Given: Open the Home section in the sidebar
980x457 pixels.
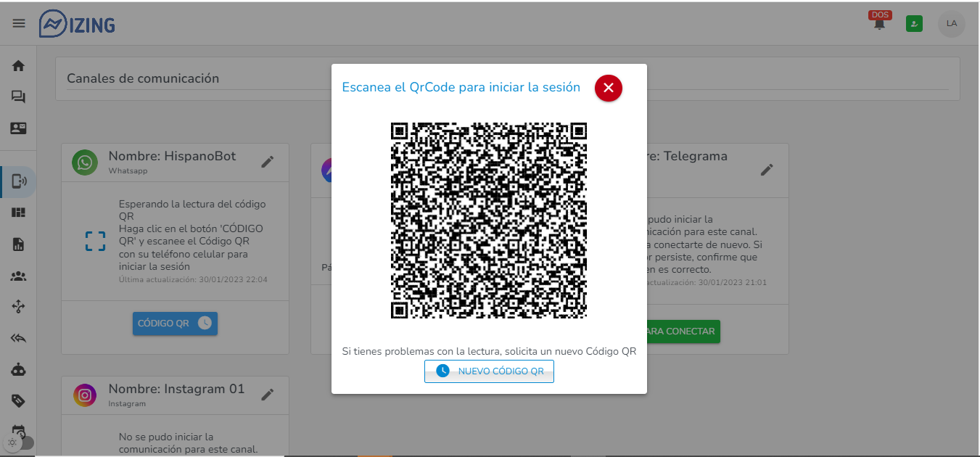Looking at the screenshot, I should (18, 65).
